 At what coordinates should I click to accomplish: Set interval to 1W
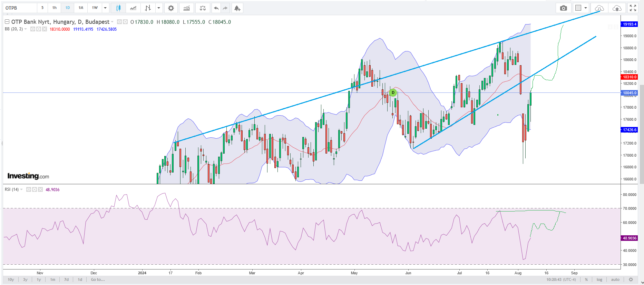tap(95, 8)
